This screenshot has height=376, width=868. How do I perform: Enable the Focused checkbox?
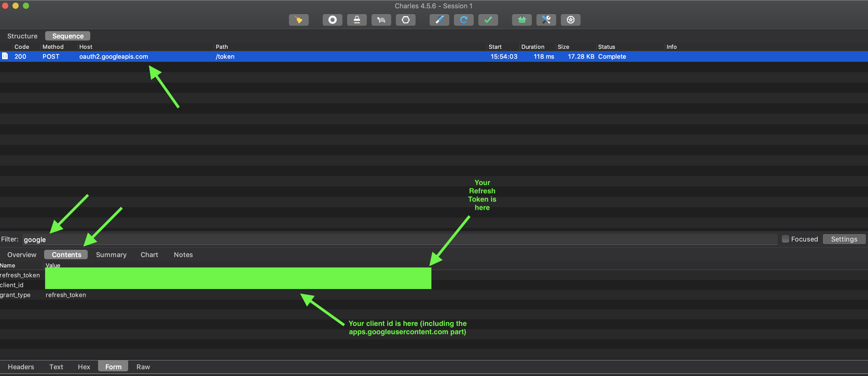coord(786,239)
